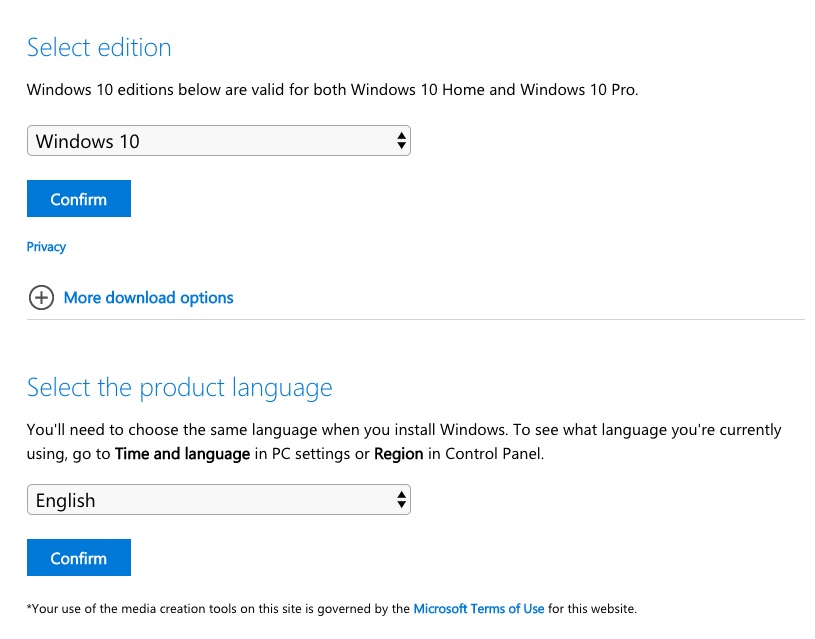Image resolution: width=815 pixels, height=639 pixels.
Task: Click the bold Region text
Action: 399,454
